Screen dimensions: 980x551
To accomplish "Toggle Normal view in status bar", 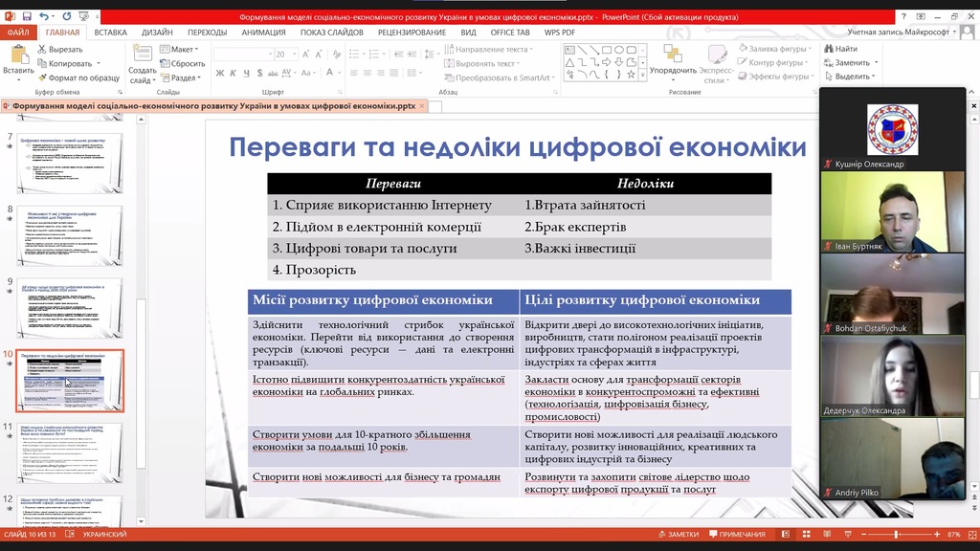I will 784,535.
